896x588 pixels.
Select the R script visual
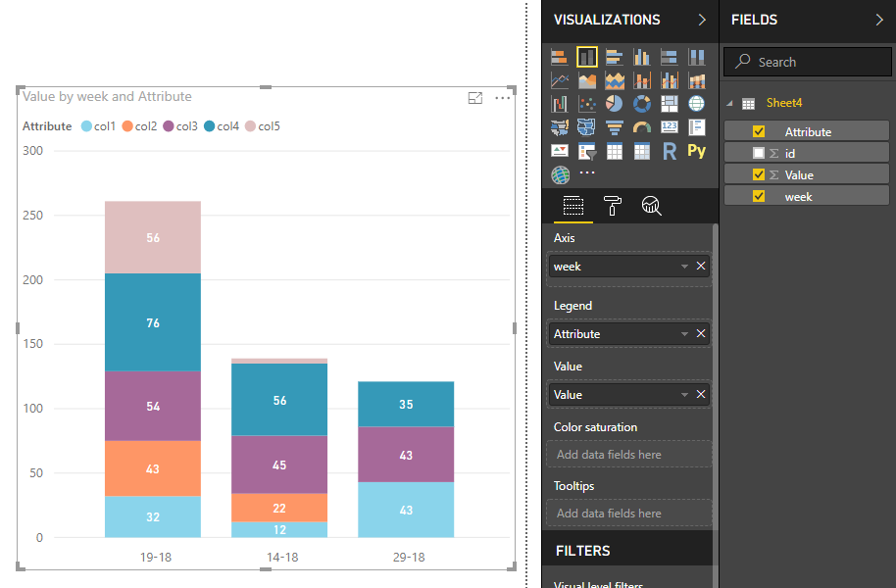click(x=670, y=151)
